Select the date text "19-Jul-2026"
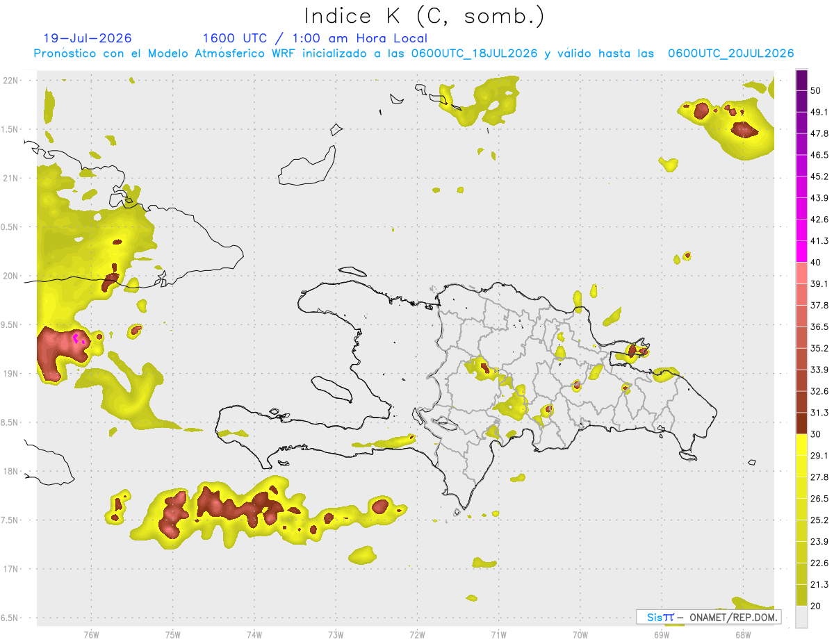This screenshot has height=644, width=834. [x=88, y=38]
